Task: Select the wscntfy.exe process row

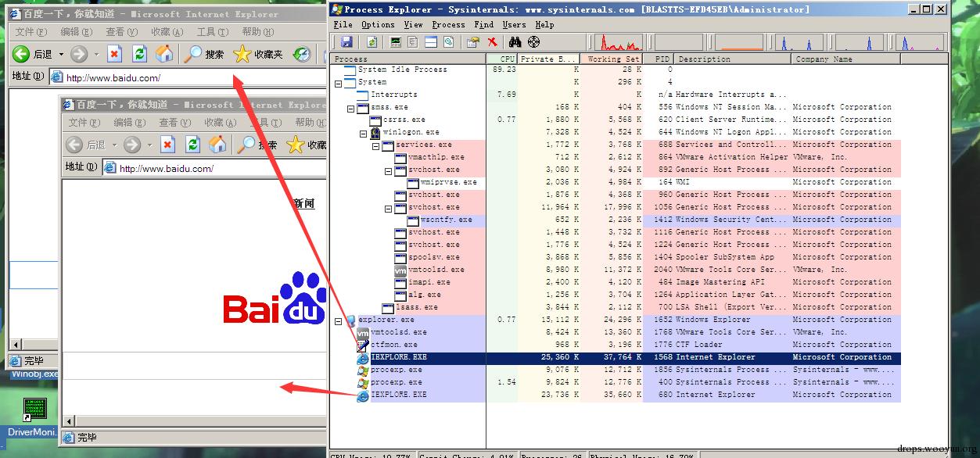Action: [616, 220]
